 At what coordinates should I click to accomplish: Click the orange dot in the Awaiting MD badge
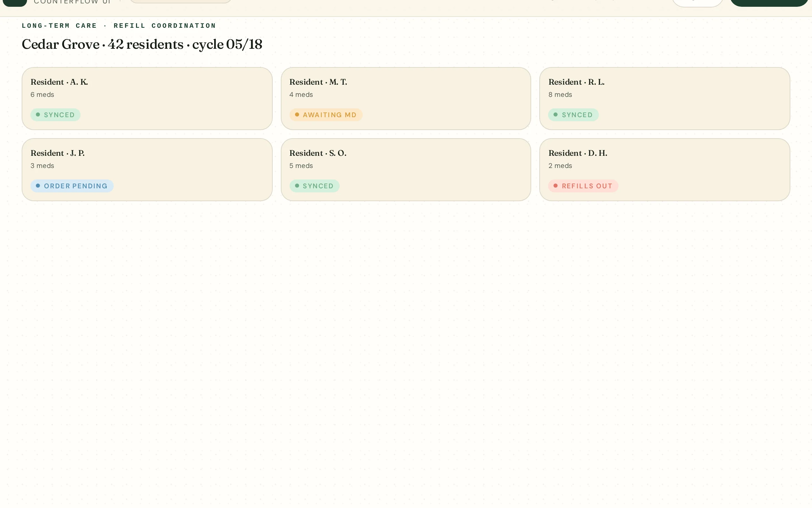pyautogui.click(x=297, y=114)
